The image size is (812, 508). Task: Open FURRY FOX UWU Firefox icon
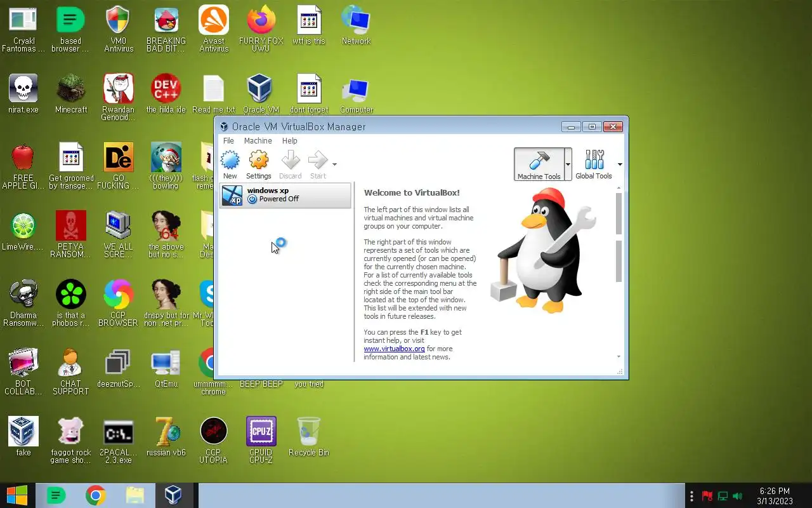coord(261,29)
